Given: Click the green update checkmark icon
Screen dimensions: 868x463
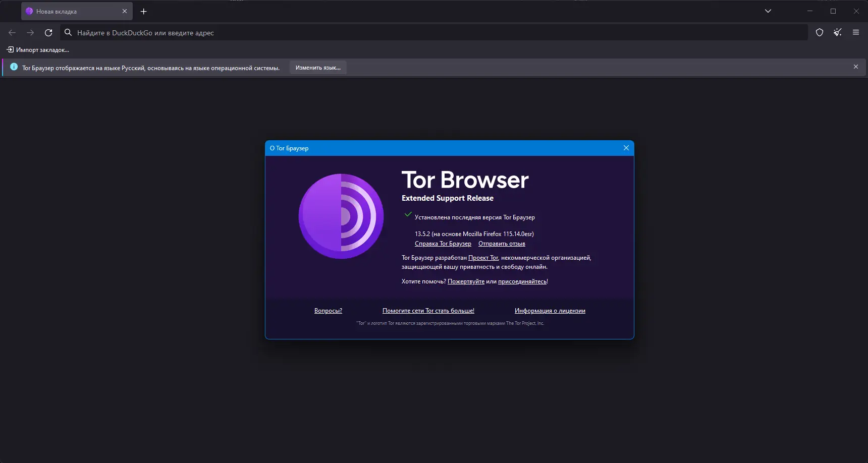Looking at the screenshot, I should click(x=408, y=214).
